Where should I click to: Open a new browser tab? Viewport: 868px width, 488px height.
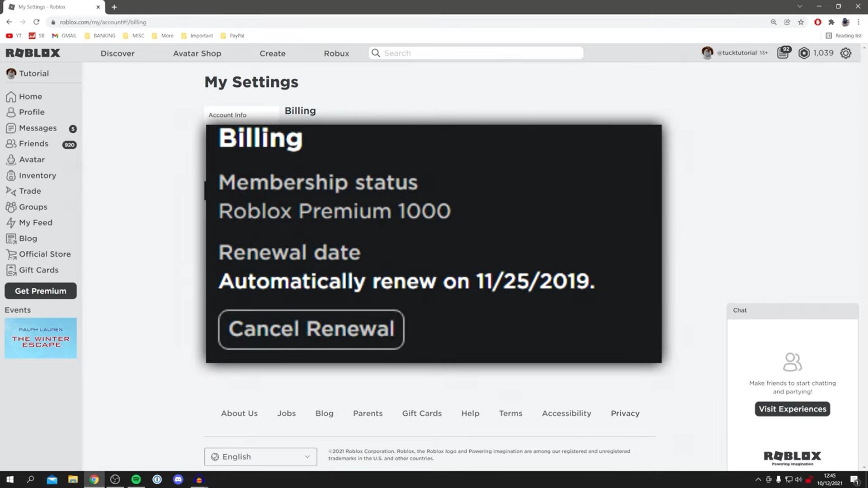[114, 7]
